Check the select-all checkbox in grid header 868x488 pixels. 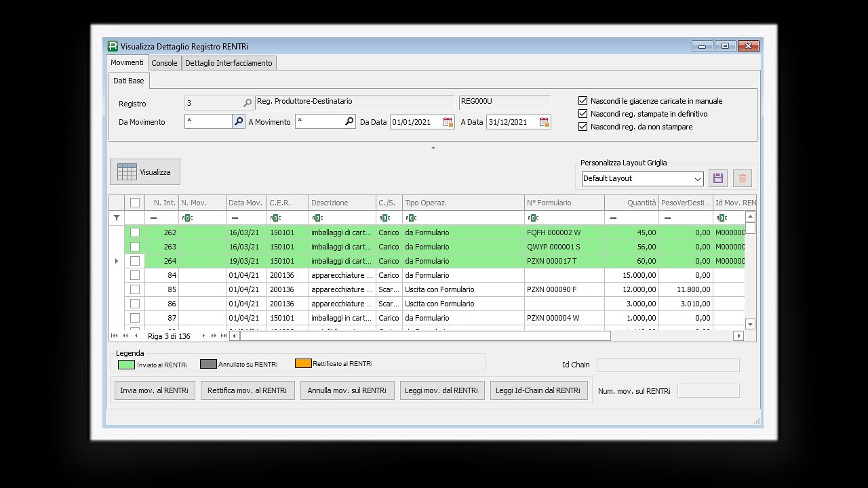point(135,203)
